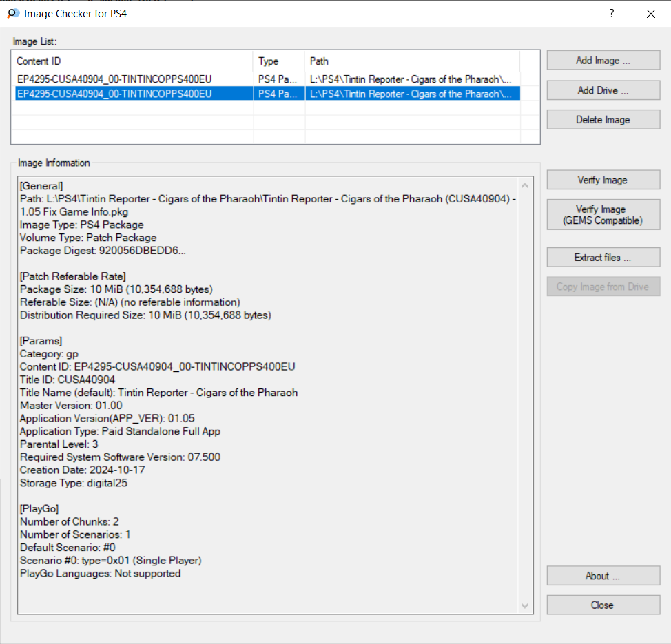Click the Default Scenario: #0 line

[x=68, y=548]
